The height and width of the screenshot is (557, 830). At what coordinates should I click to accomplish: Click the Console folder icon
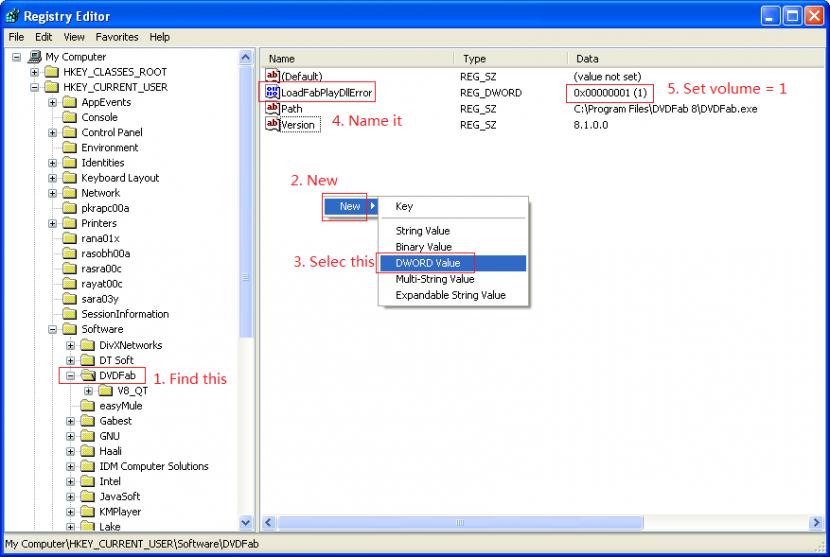coord(70,117)
